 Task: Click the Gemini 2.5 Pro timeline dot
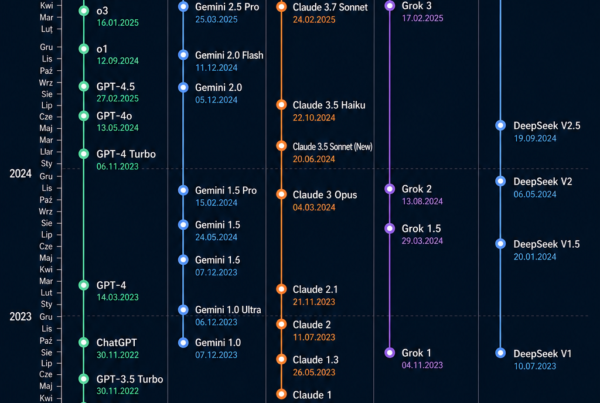pyautogui.click(x=182, y=7)
